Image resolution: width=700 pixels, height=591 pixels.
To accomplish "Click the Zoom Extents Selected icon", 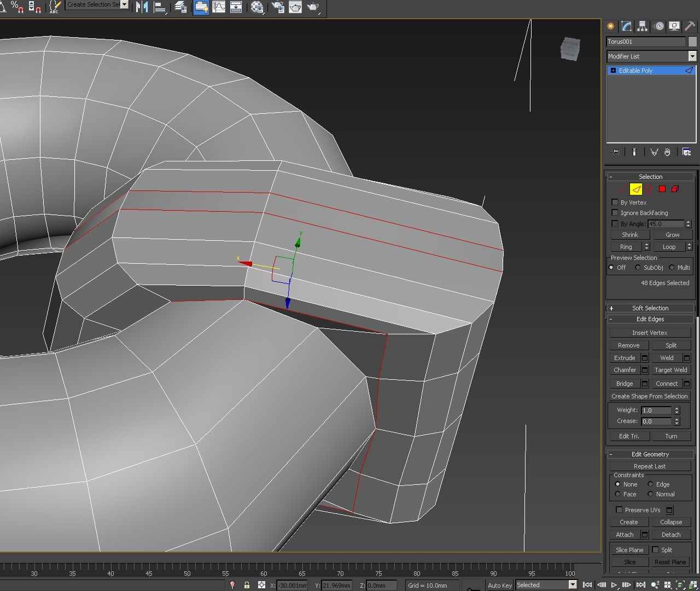I will point(680,584).
